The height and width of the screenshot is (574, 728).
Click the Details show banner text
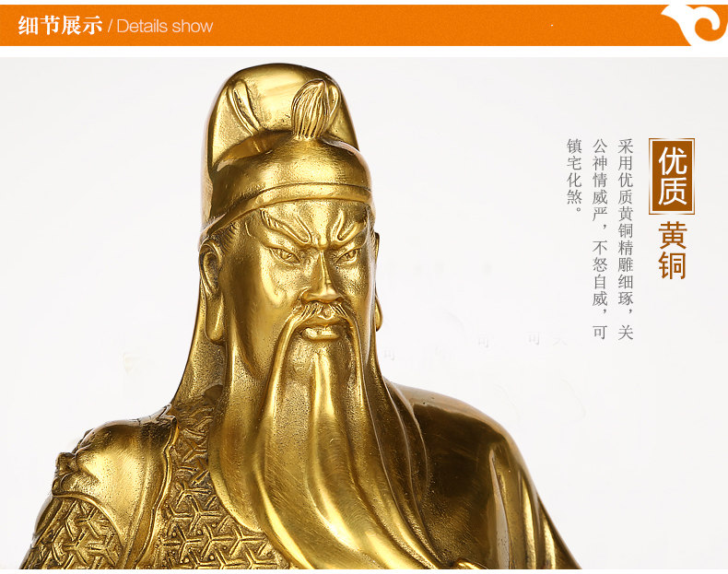[165, 26]
